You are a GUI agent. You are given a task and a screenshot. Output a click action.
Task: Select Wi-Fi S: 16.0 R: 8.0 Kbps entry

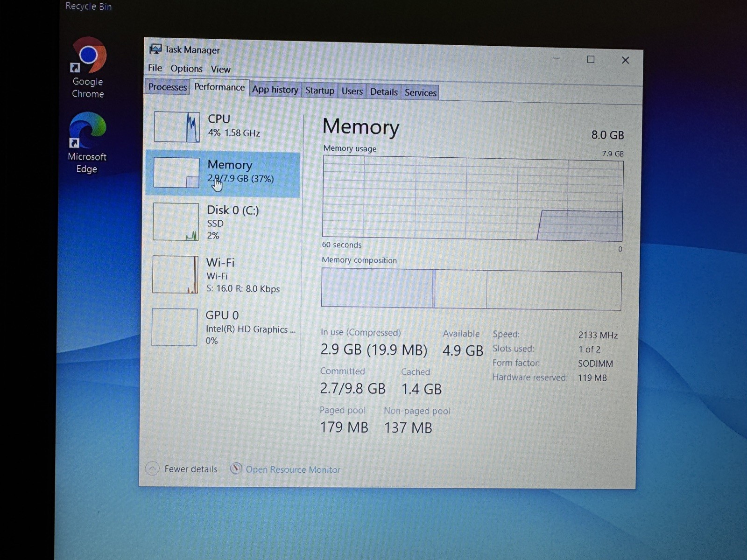click(223, 275)
